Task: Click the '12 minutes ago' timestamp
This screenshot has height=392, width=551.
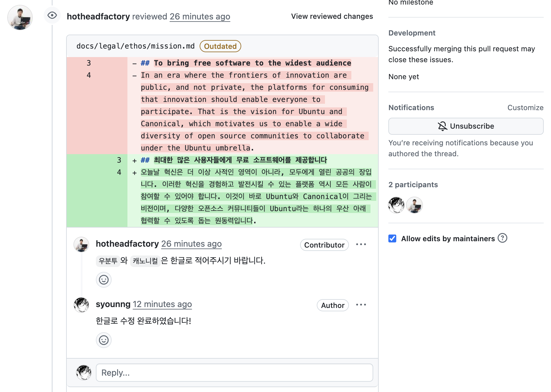Action: (162, 304)
